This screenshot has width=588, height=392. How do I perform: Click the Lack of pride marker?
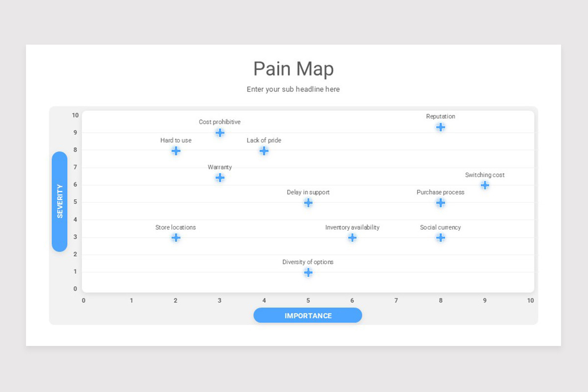tap(264, 150)
